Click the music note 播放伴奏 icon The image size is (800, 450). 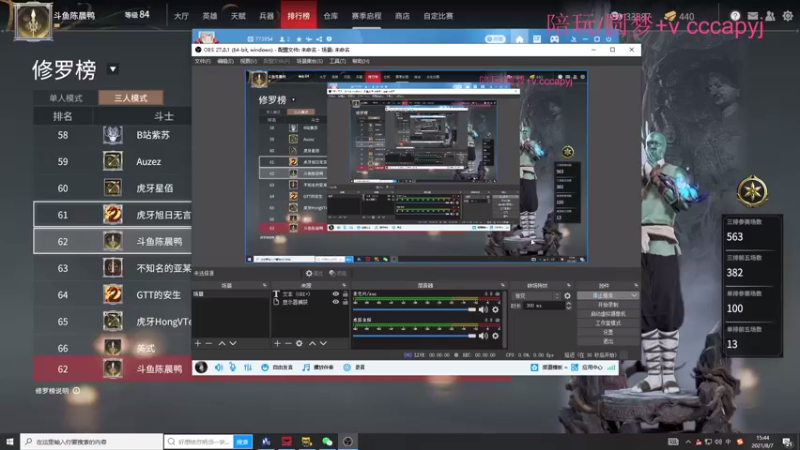[306, 367]
